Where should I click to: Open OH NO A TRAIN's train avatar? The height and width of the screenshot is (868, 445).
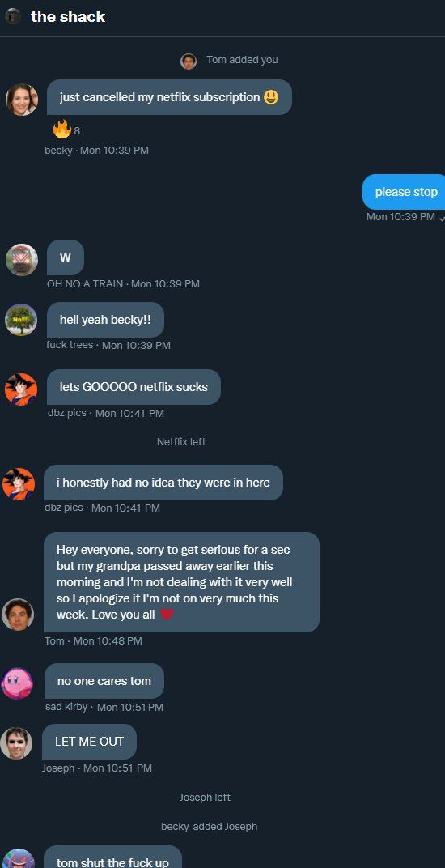pos(22,260)
